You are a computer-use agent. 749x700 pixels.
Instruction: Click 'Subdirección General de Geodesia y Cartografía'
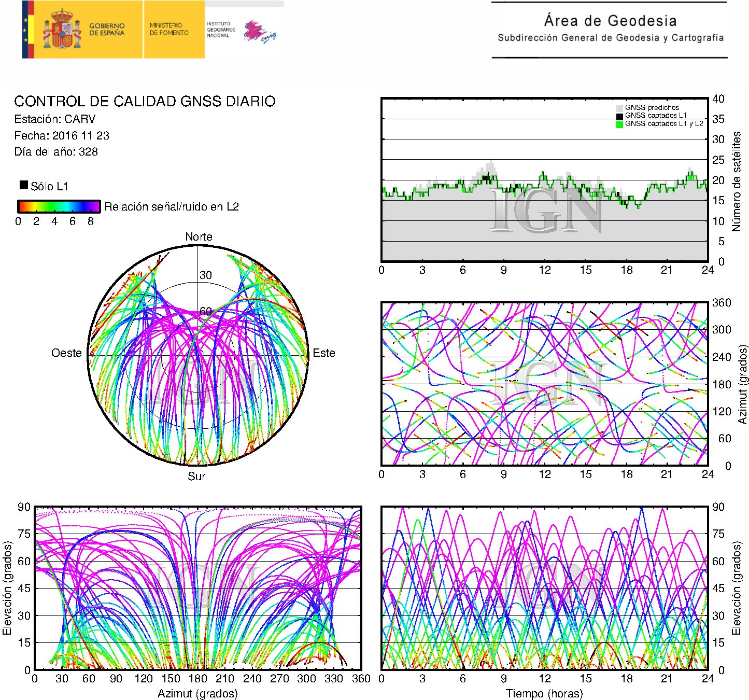(611, 38)
